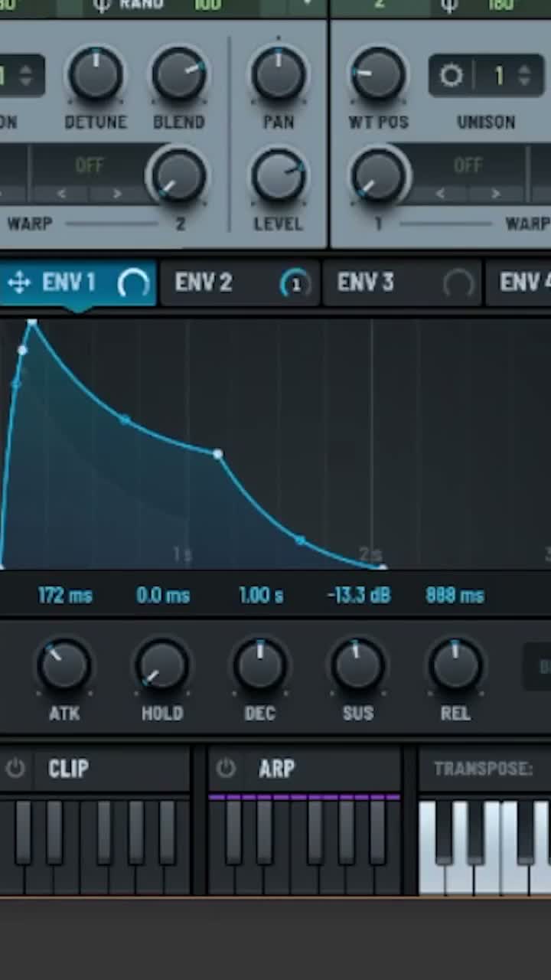Click the ENV 3 modulation ring indicator
The height and width of the screenshot is (980, 551).
pos(458,284)
